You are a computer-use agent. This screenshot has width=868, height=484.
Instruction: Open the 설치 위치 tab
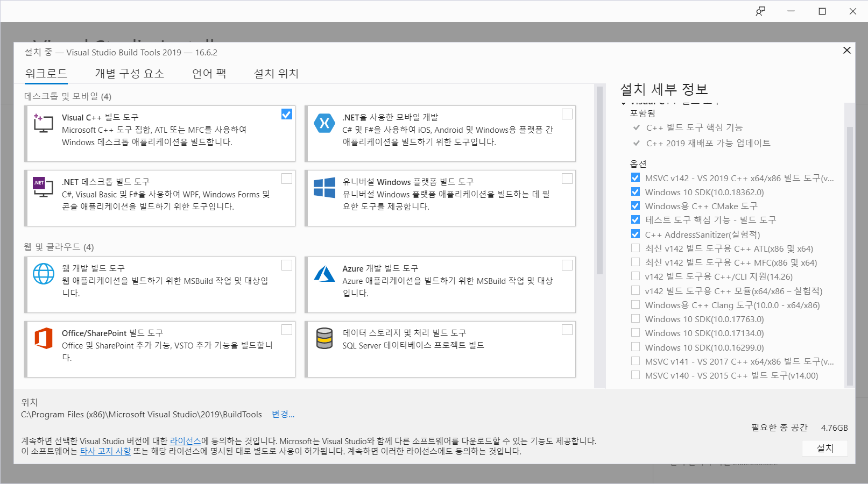[276, 74]
